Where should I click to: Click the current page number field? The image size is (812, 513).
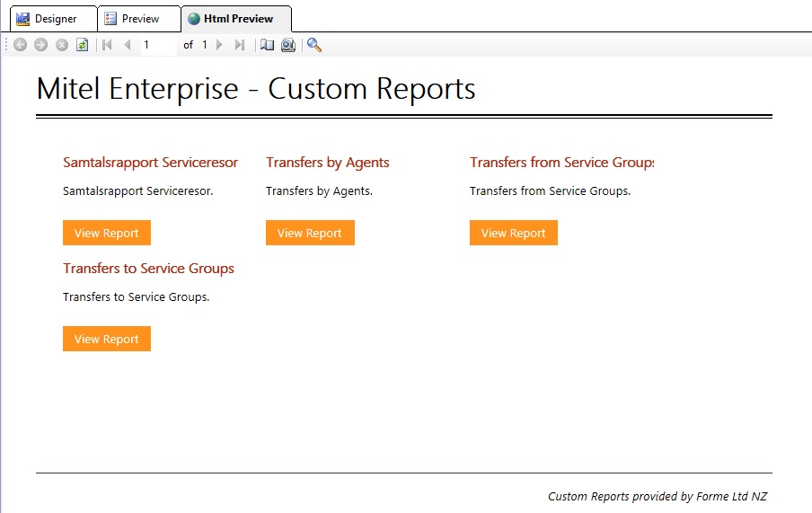[x=158, y=45]
